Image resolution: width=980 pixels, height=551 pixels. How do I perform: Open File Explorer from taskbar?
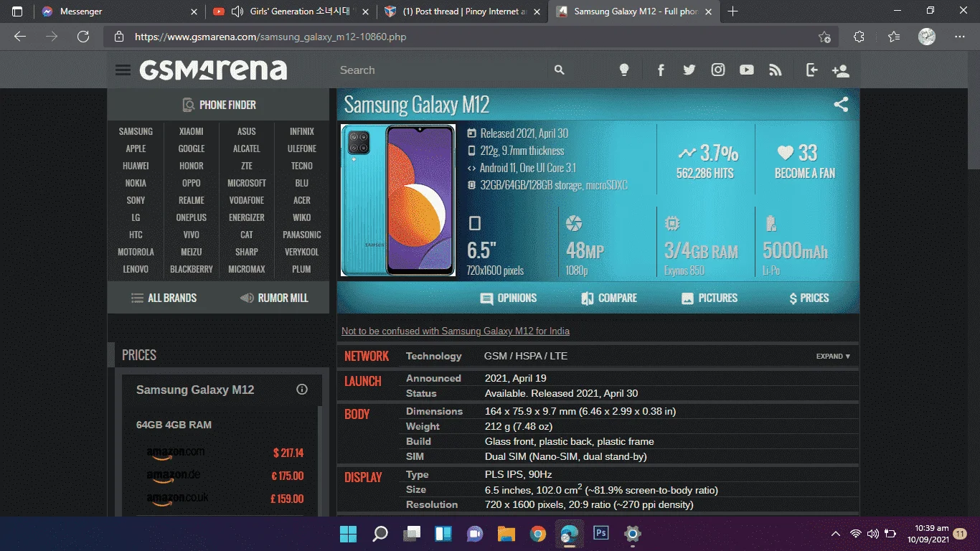tap(507, 534)
